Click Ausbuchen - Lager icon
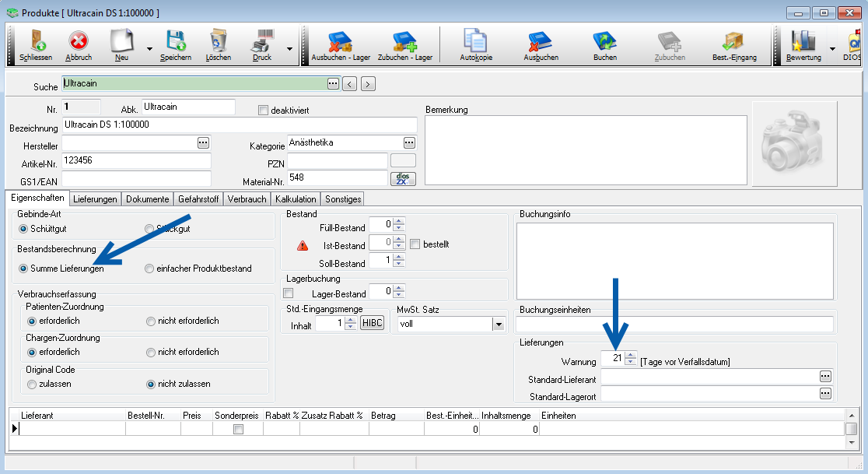Screen dimensions: 868x474 click(x=340, y=42)
